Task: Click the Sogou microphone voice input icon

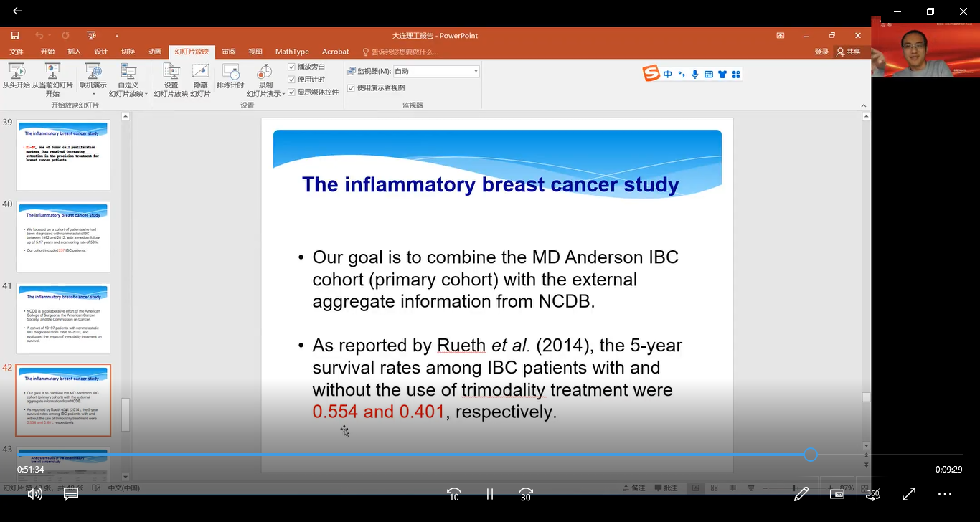Action: tap(694, 74)
